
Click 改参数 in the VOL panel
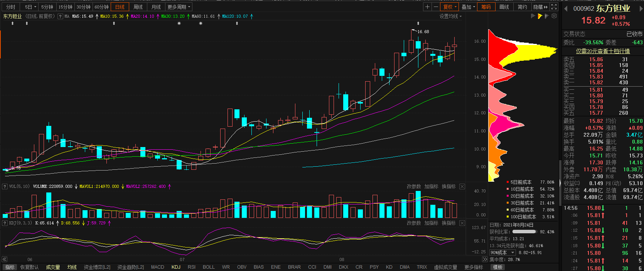[414, 187]
